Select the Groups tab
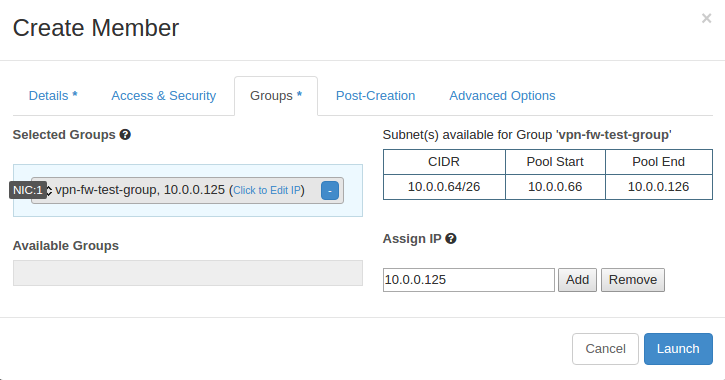The image size is (725, 380). click(276, 96)
